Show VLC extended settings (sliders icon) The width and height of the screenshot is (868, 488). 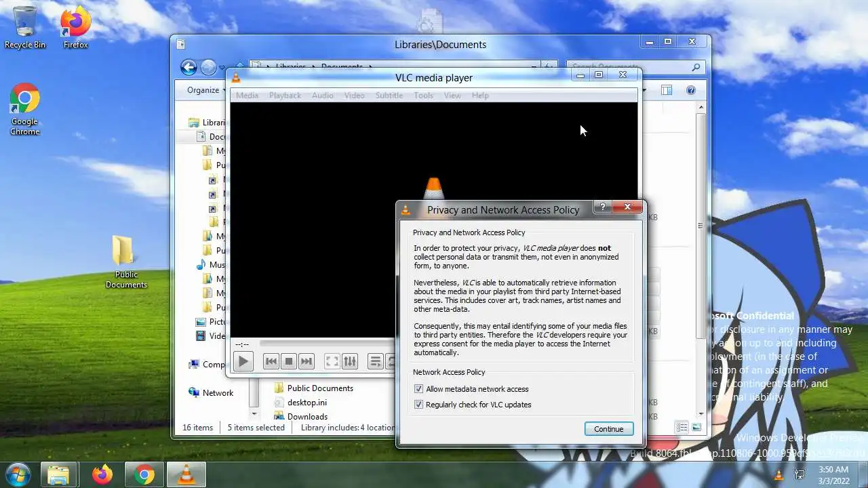click(x=349, y=361)
